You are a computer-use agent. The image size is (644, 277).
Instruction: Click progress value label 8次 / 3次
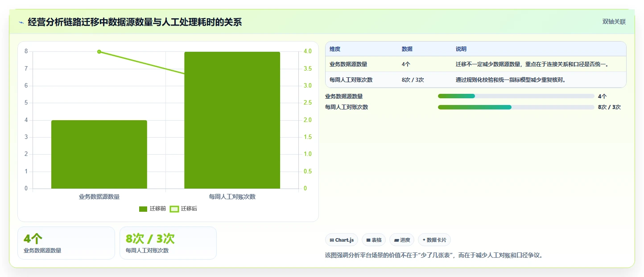pos(609,107)
